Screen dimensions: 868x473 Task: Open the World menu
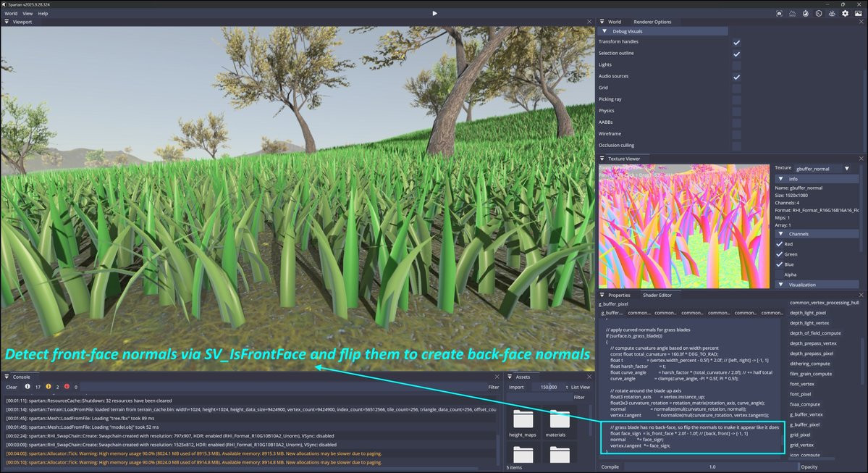[11, 13]
